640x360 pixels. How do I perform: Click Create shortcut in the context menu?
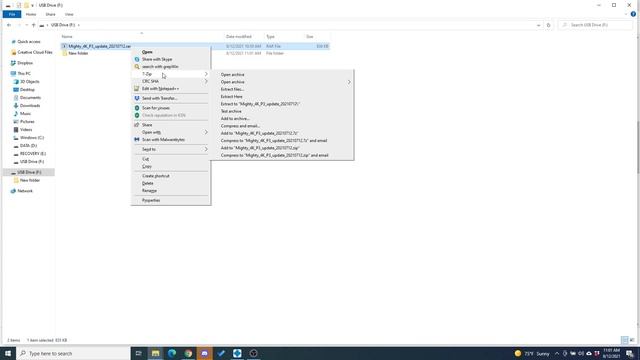point(156,176)
